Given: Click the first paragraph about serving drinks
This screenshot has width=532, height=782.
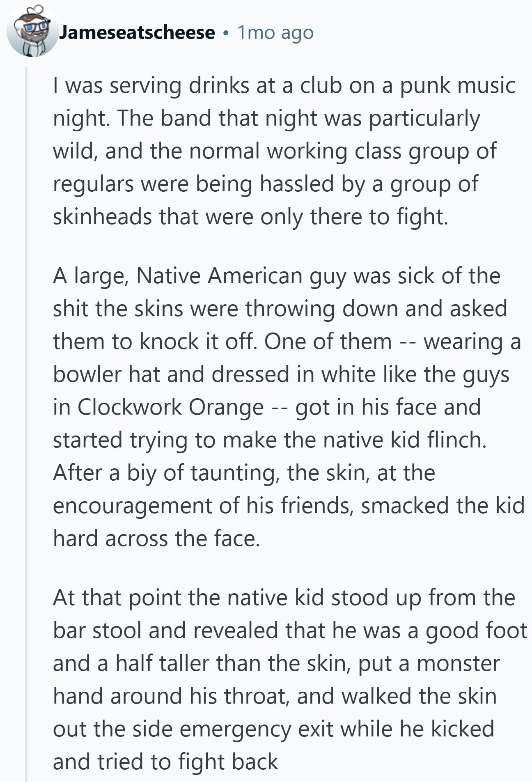Looking at the screenshot, I should tap(284, 151).
